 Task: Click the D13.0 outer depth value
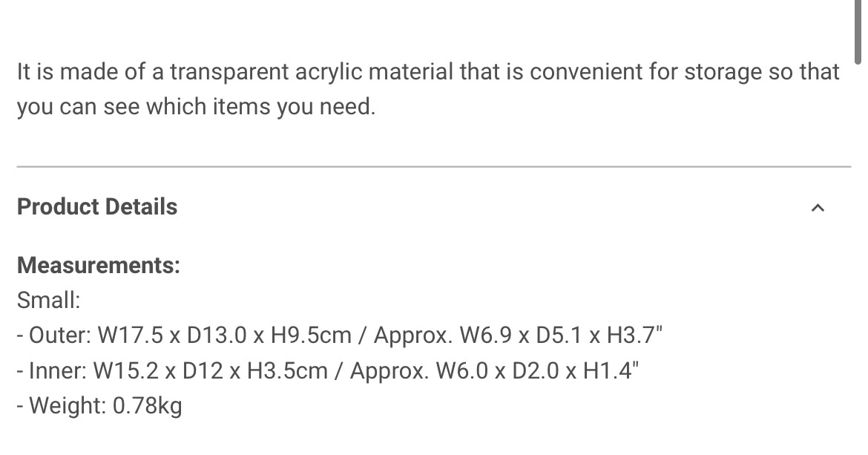(x=217, y=335)
